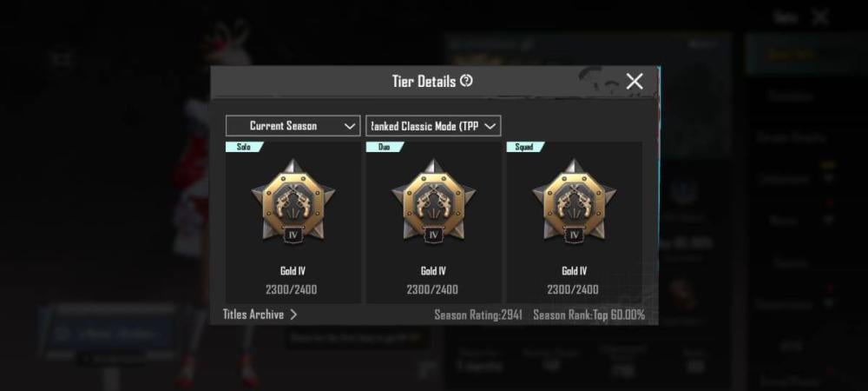Click the Current Season dropdown arrow
Image resolution: width=868 pixels, height=391 pixels.
point(349,126)
